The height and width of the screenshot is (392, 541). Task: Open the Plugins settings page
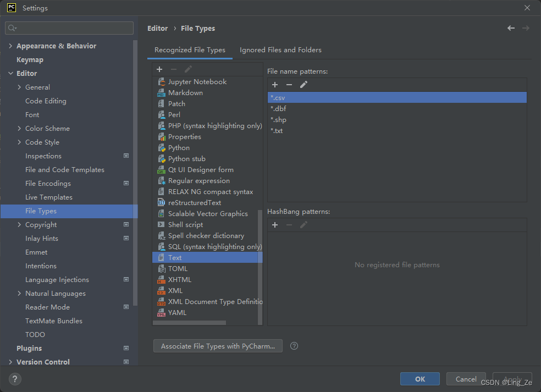tap(29, 349)
